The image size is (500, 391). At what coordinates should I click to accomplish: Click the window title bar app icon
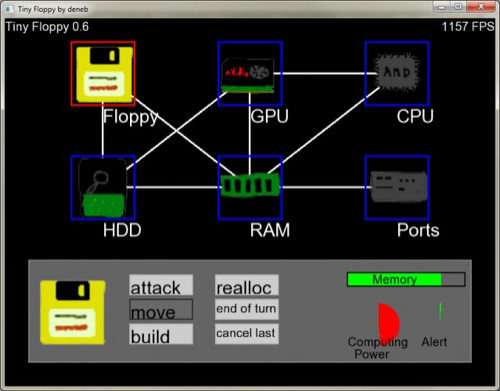click(x=10, y=9)
